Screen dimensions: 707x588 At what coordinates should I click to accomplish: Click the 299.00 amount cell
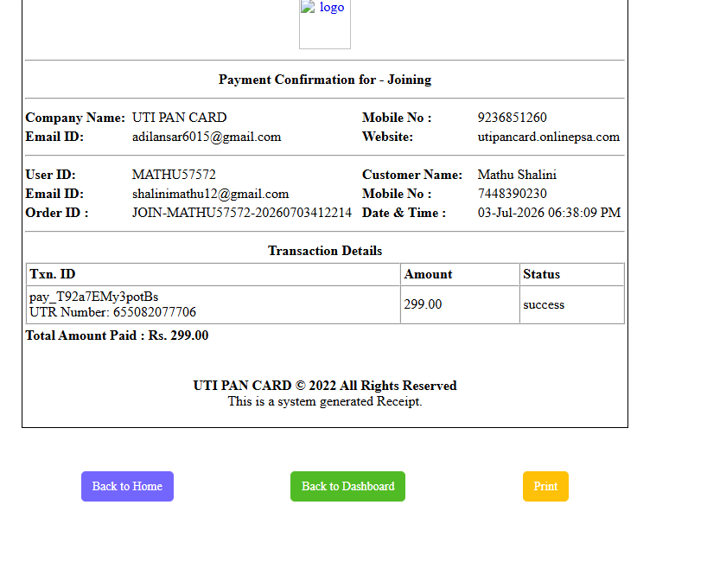click(460, 304)
